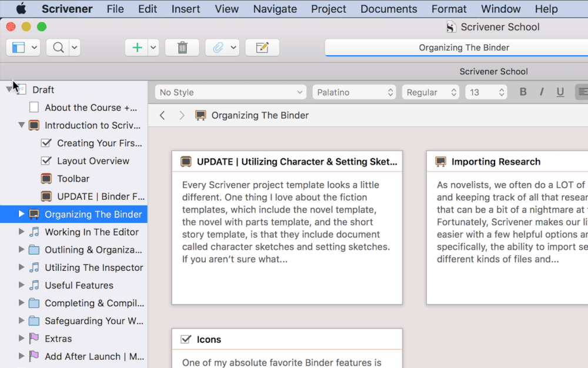Viewport: 588px width, 368px height.
Task: Click the binder View layout icon
Action: (18, 48)
